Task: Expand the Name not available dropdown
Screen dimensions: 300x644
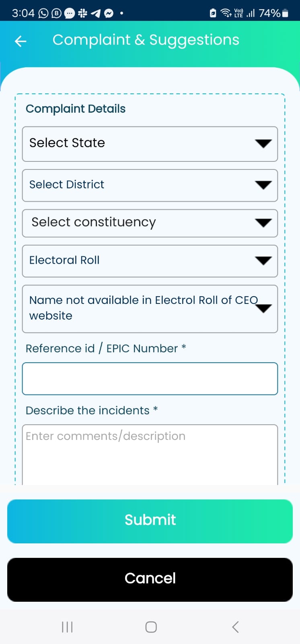Action: [x=150, y=309]
